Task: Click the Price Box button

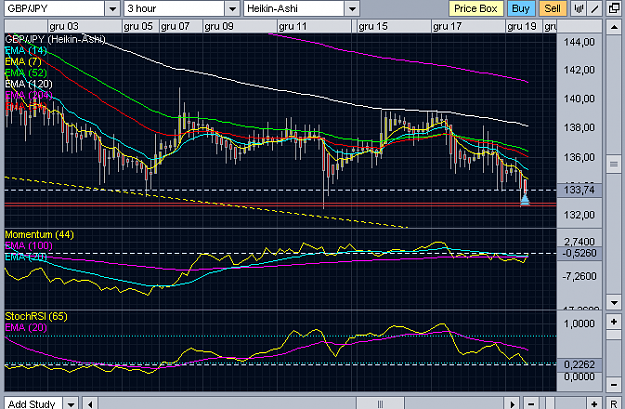Action: [476, 9]
